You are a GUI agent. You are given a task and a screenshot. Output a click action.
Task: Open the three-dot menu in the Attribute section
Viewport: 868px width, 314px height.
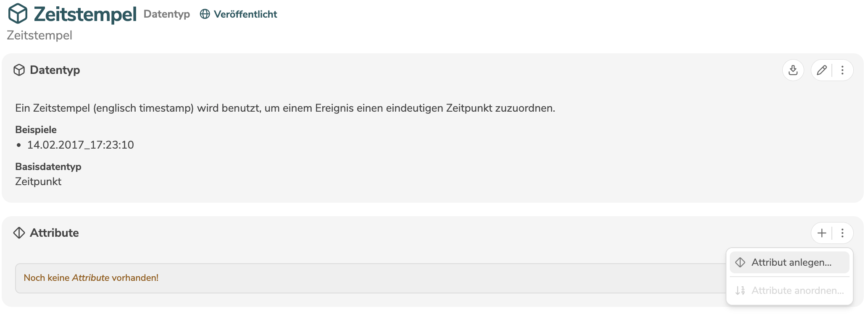tap(842, 233)
